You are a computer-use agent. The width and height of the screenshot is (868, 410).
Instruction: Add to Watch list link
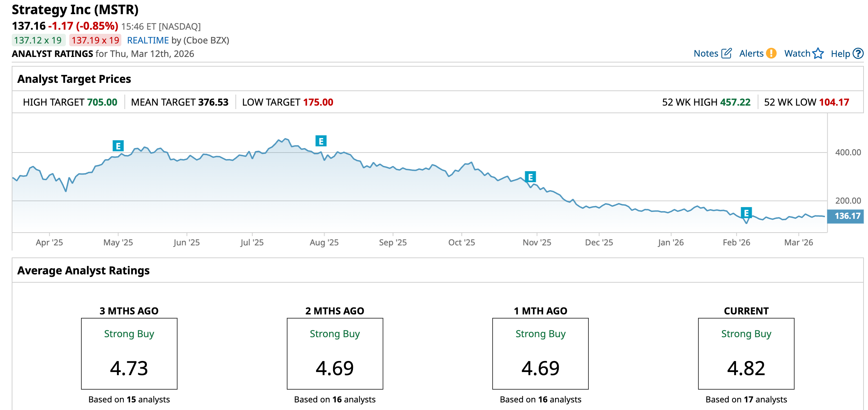pyautogui.click(x=797, y=53)
